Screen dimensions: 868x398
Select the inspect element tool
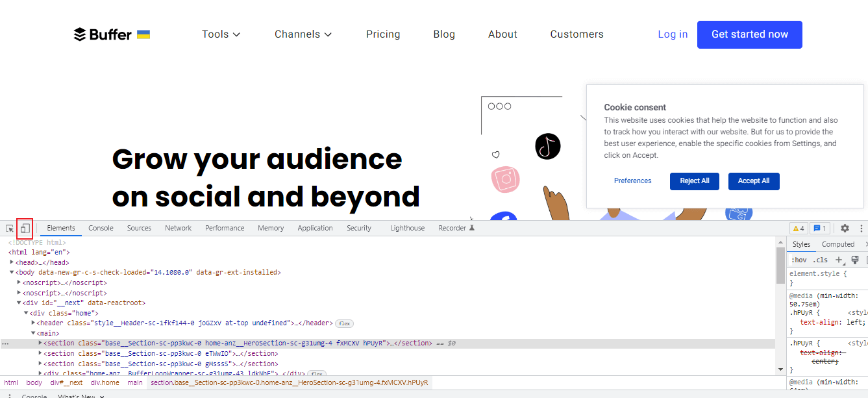[9, 228]
